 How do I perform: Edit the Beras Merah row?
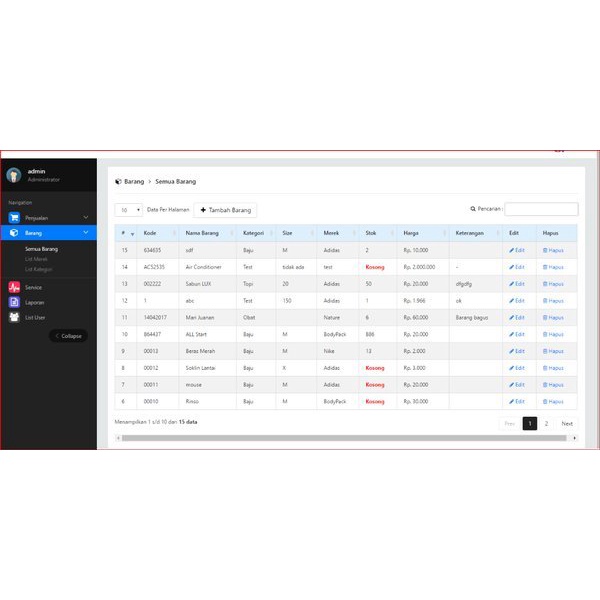click(517, 351)
